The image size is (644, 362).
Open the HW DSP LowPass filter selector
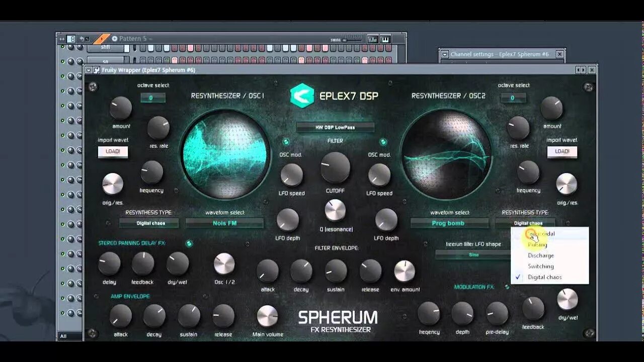[x=335, y=127]
